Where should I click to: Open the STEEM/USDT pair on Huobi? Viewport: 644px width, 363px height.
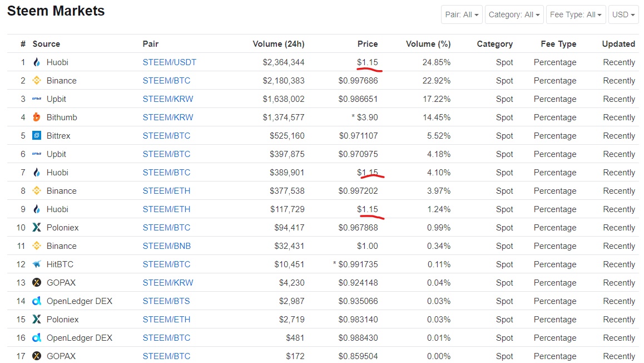[x=169, y=62]
